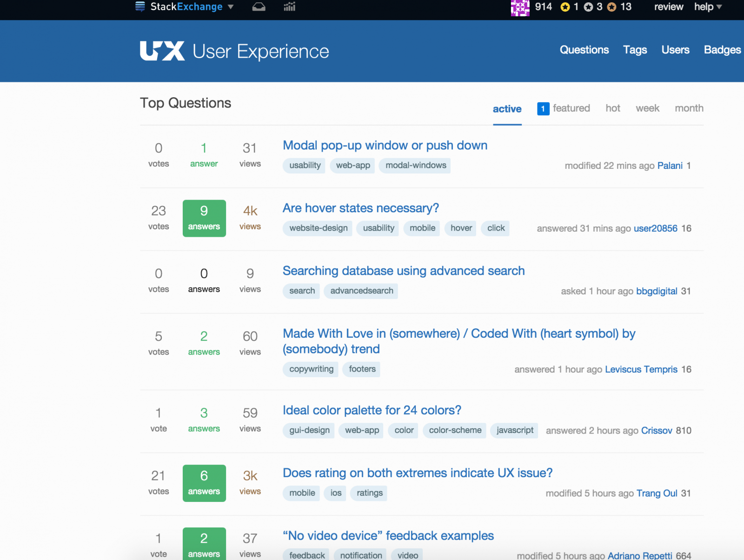Switch to the hot tab
Viewport: 744px width, 560px height.
(x=612, y=108)
